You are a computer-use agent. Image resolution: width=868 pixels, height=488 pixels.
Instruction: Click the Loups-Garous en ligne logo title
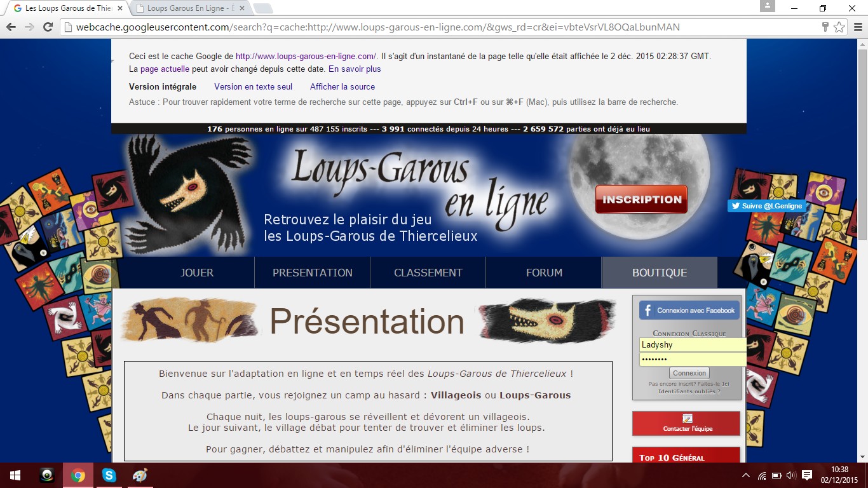pyautogui.click(x=419, y=184)
